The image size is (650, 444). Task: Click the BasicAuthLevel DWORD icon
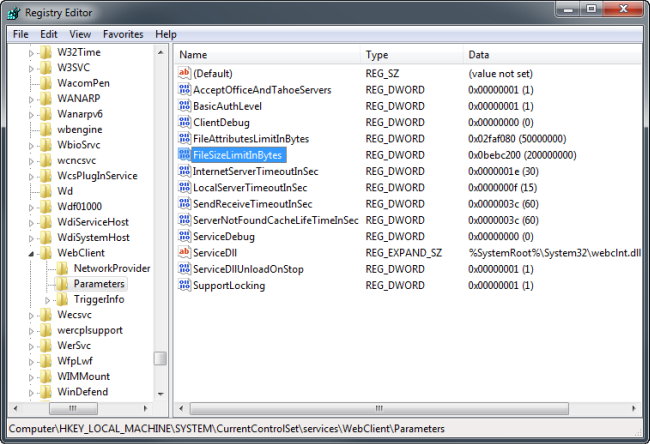tap(184, 106)
